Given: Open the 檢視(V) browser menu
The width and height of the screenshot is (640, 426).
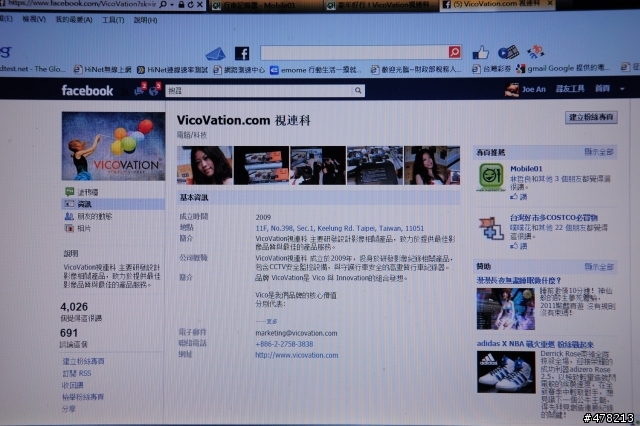Looking at the screenshot, I should point(34,19).
